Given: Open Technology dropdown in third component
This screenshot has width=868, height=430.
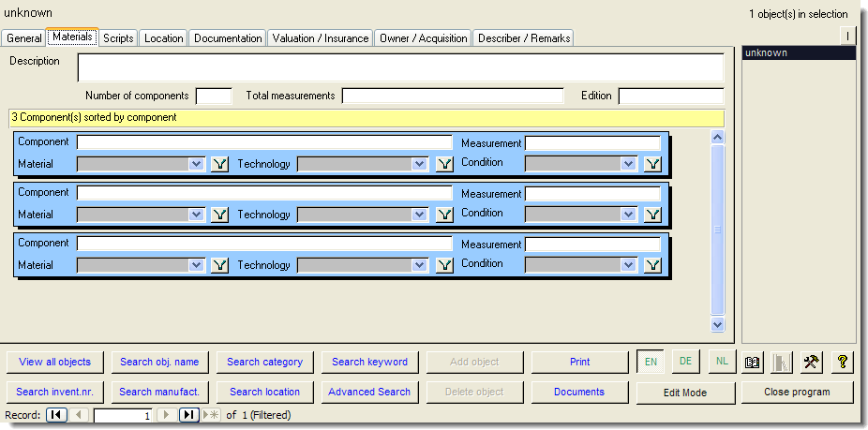Looking at the screenshot, I should 421,265.
